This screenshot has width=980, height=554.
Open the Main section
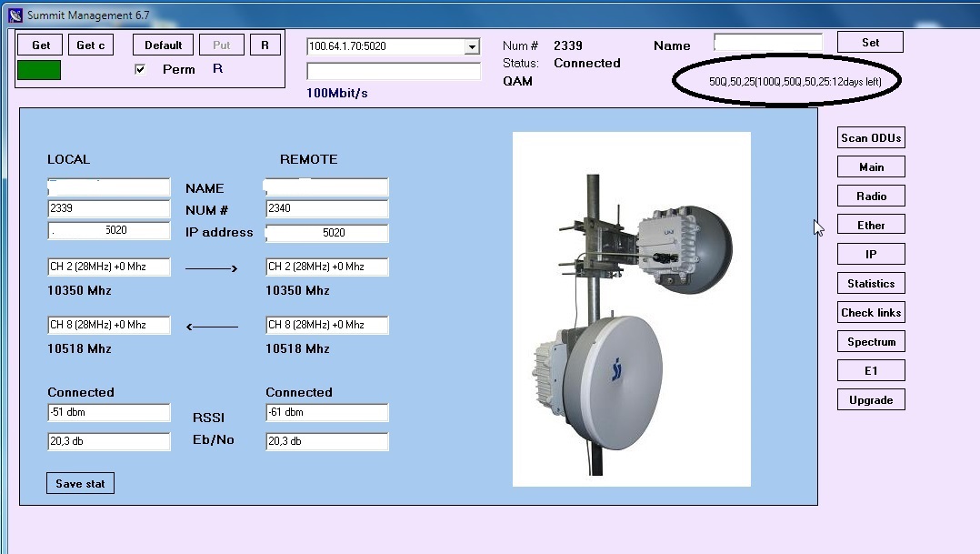tap(871, 167)
